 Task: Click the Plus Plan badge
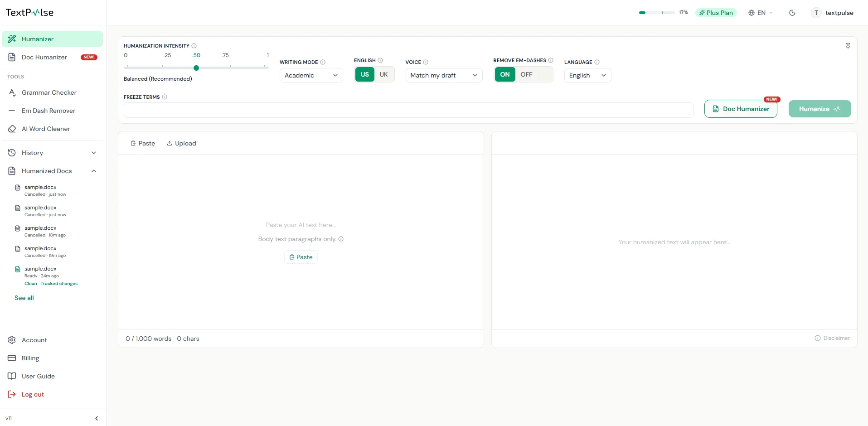[716, 13]
